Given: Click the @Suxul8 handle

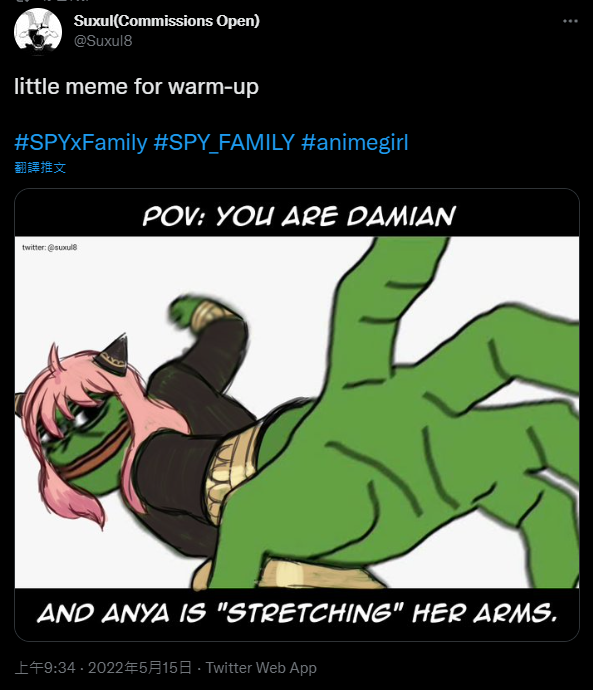Looking at the screenshot, I should click(103, 41).
